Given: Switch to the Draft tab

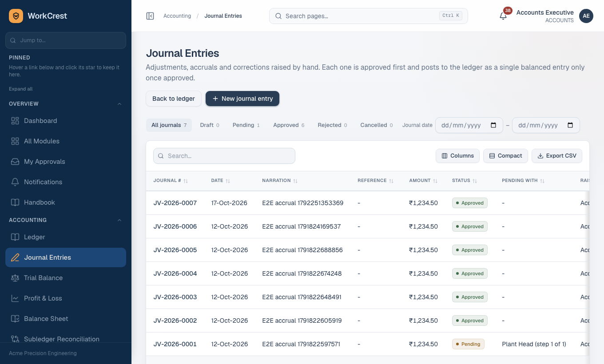Looking at the screenshot, I should click(x=210, y=125).
